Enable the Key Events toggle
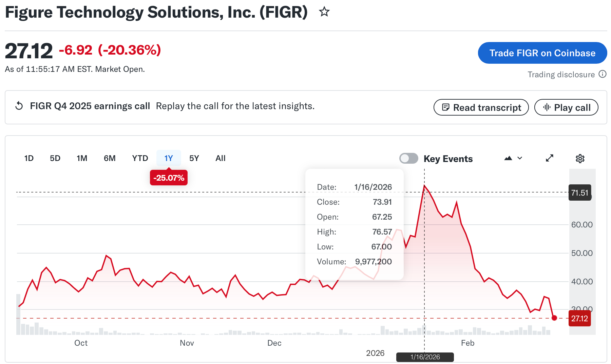The height and width of the screenshot is (364, 611). (408, 158)
